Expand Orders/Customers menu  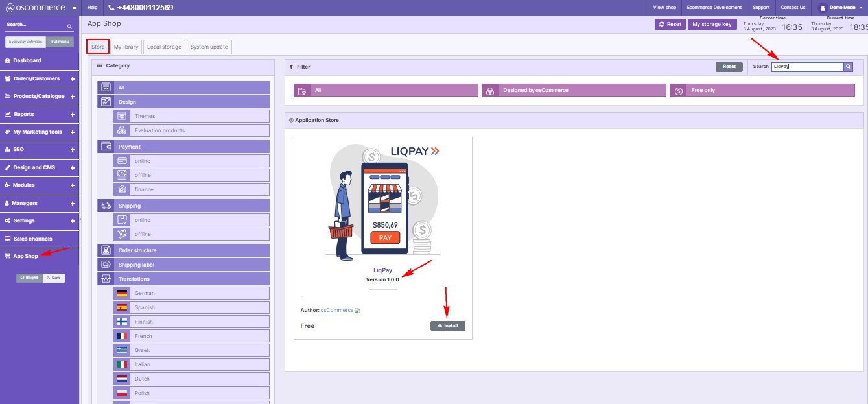(73, 79)
